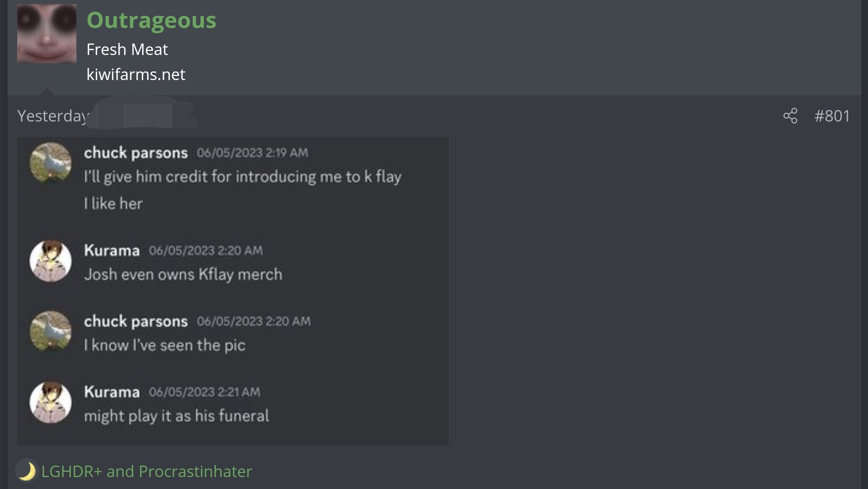The image size is (868, 489).
Task: Click the 'Josh even owns Kflay merch' message
Action: tap(183, 274)
